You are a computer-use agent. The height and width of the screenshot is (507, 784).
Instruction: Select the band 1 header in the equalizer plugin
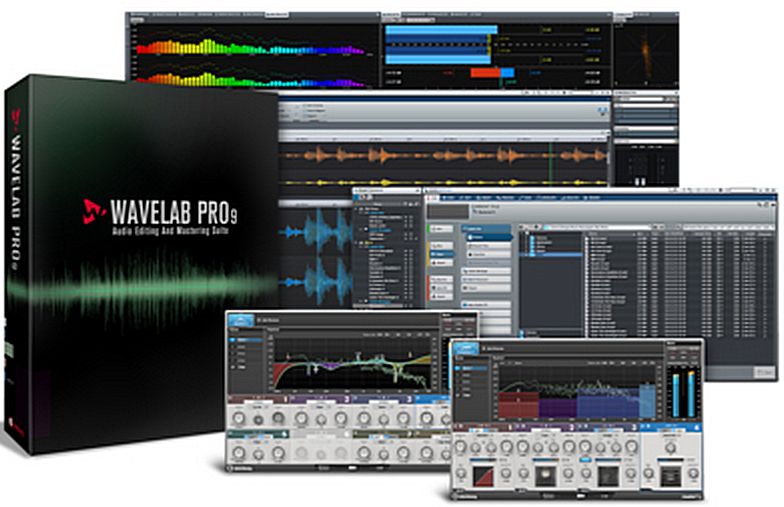coord(258,399)
